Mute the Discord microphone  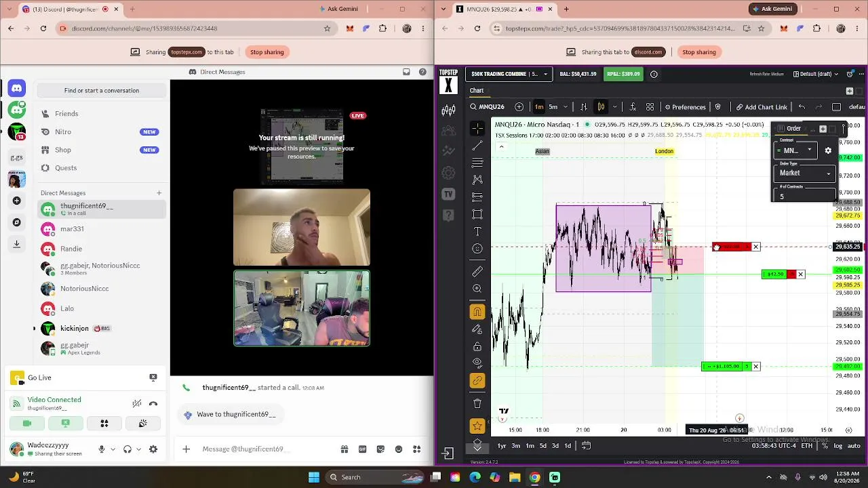tap(102, 449)
